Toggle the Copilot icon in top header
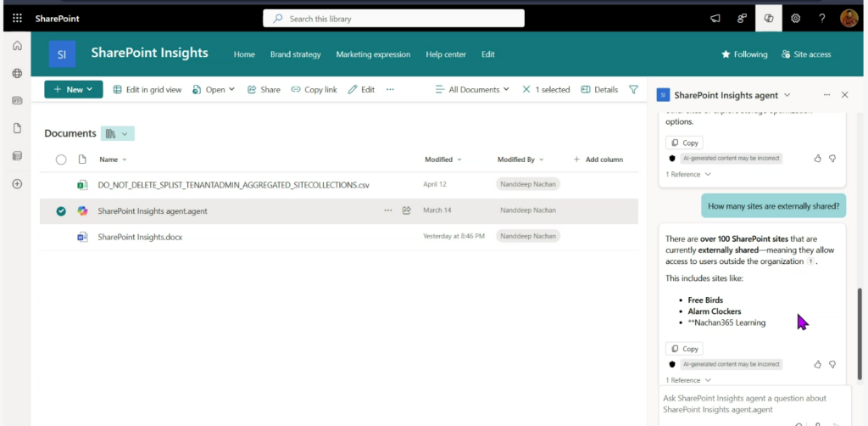 (768, 19)
